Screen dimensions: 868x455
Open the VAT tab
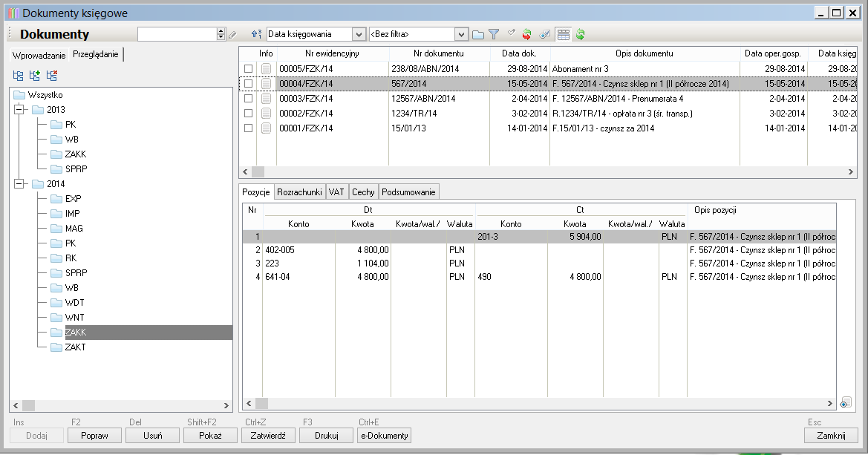point(336,192)
